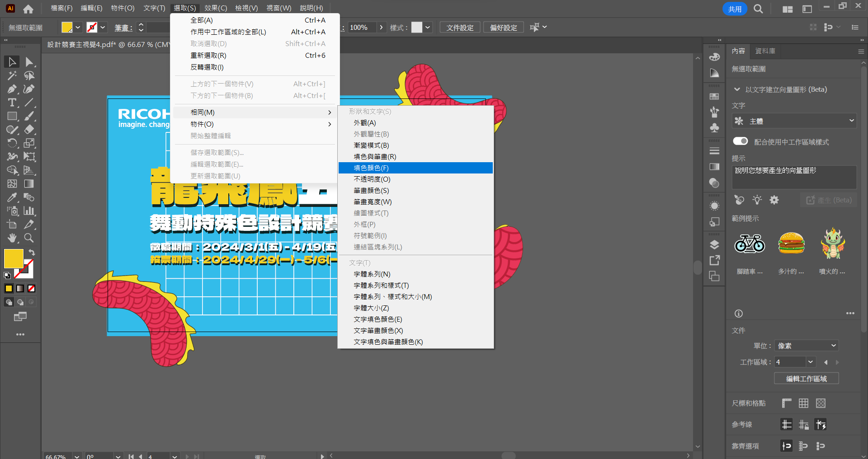868x459 pixels.
Task: Open settings gear in text-to-vector panel
Action: click(x=774, y=200)
